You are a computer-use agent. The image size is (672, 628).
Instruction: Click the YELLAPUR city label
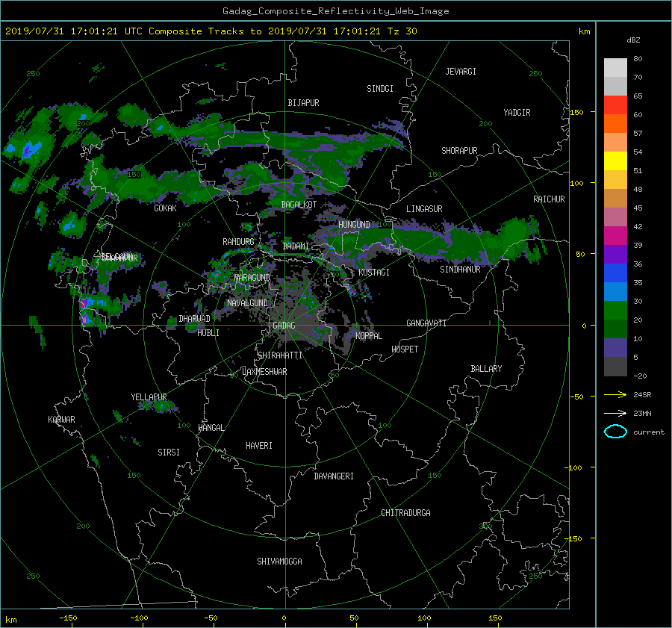click(x=149, y=397)
